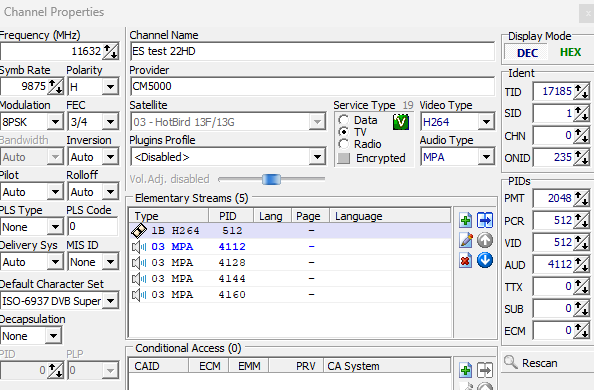Image resolution: width=594 pixels, height=390 pixels.
Task: Select the TV service type radio button
Action: (x=344, y=132)
